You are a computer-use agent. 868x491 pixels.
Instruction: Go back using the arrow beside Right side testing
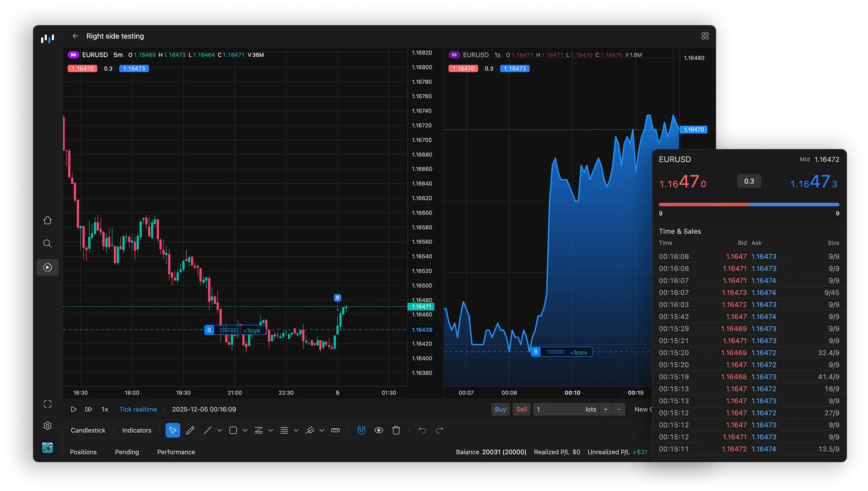pos(75,36)
